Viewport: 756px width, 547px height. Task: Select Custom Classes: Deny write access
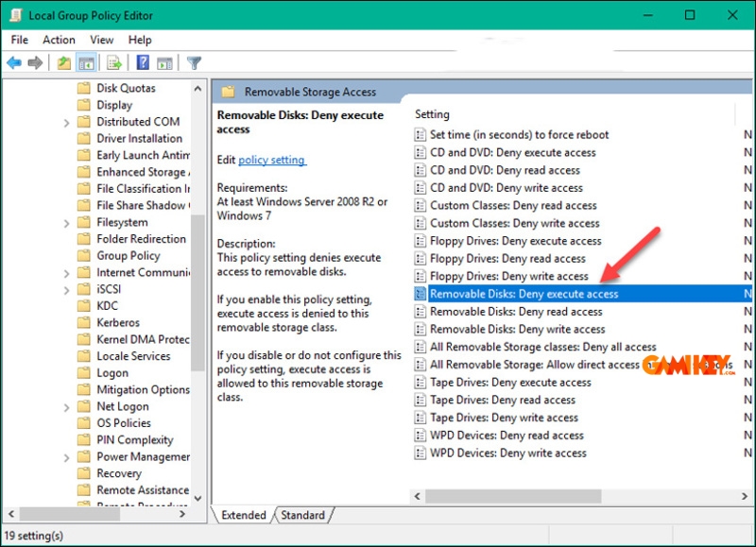(x=514, y=223)
